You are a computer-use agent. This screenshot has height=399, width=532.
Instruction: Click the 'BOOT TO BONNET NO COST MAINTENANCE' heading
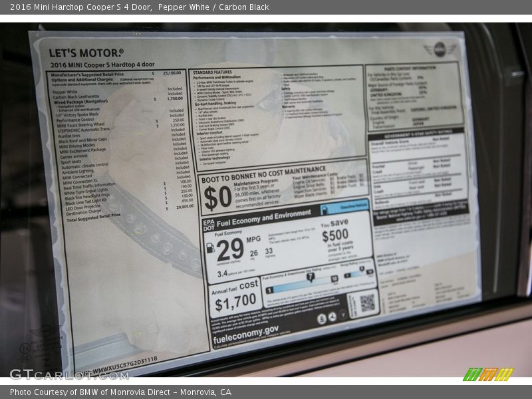(x=263, y=174)
